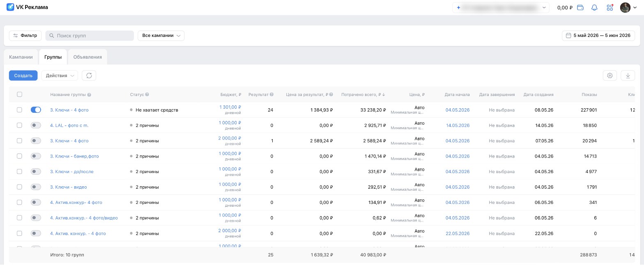Open the apps grid icon
This screenshot has width=644, height=265.
click(609, 7)
